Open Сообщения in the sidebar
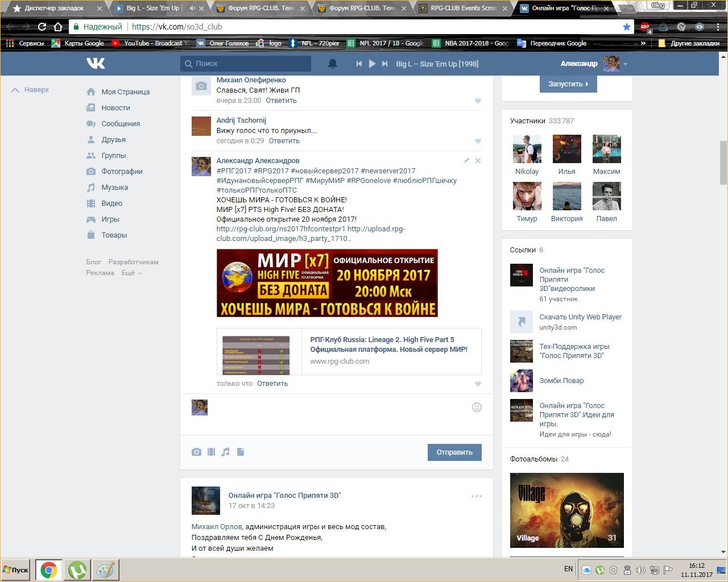Screen dimensions: 728x582 coord(113,123)
